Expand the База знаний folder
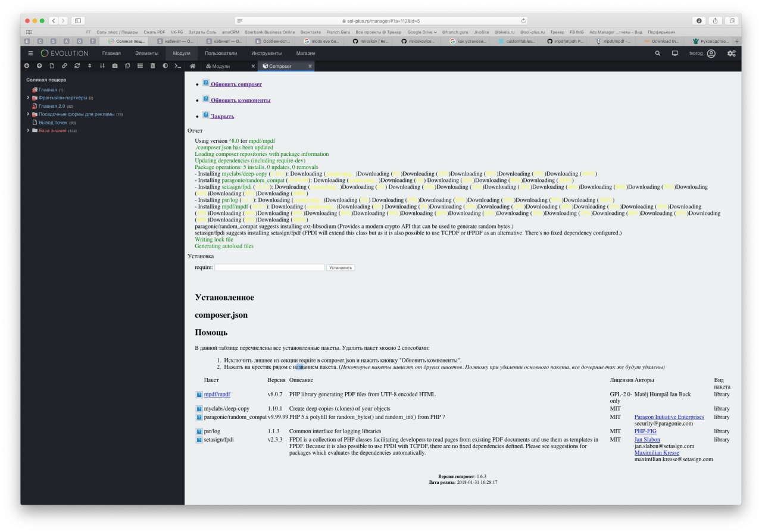 click(x=28, y=130)
